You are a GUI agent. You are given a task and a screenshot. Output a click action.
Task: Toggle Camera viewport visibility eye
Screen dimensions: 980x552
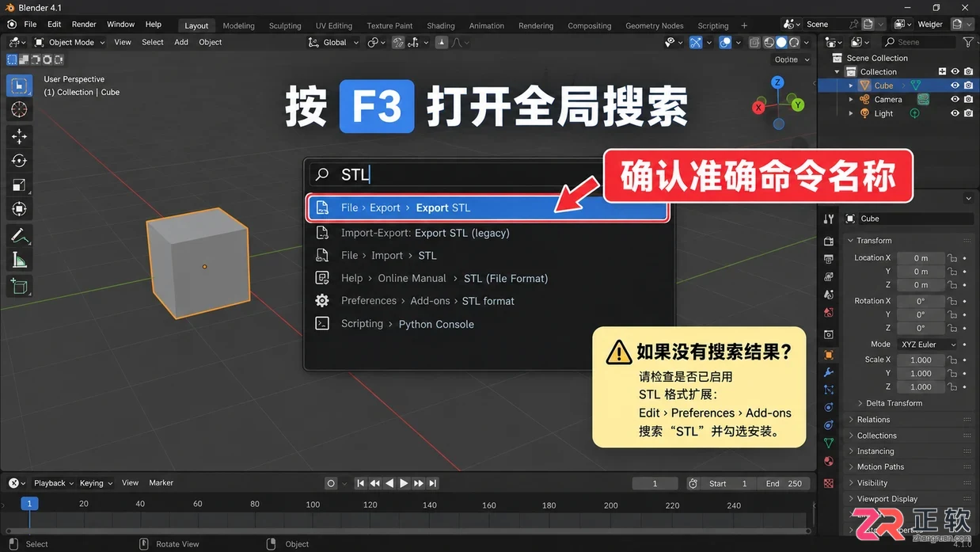click(955, 100)
